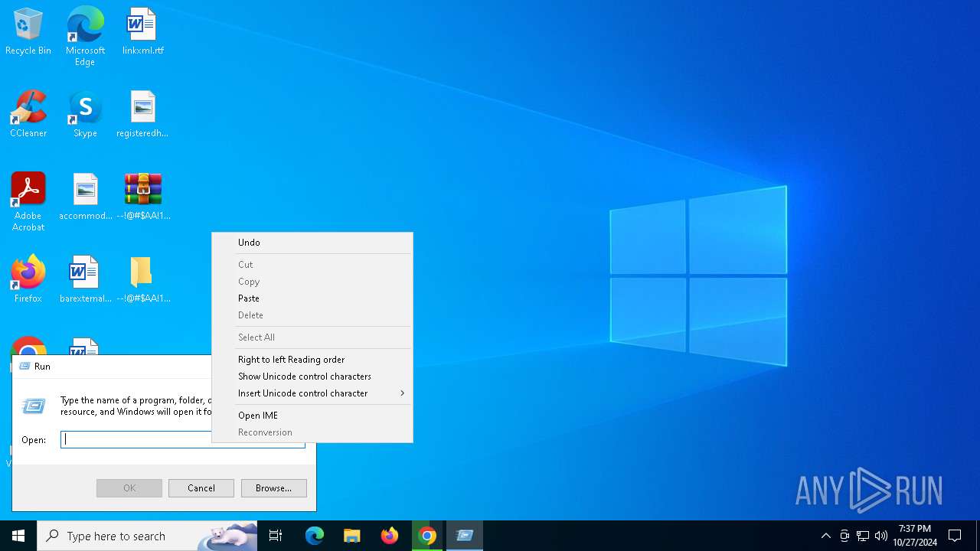Viewport: 980px width, 551px height.
Task: Choose Open IME from the context menu
Action: (x=312, y=416)
